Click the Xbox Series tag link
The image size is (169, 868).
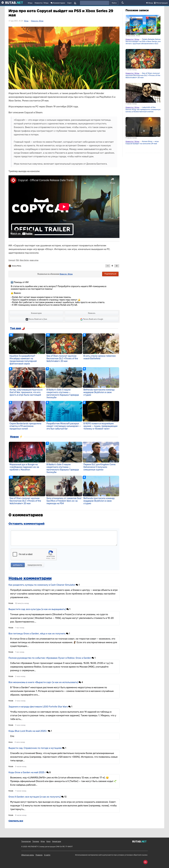tap(24, 260)
